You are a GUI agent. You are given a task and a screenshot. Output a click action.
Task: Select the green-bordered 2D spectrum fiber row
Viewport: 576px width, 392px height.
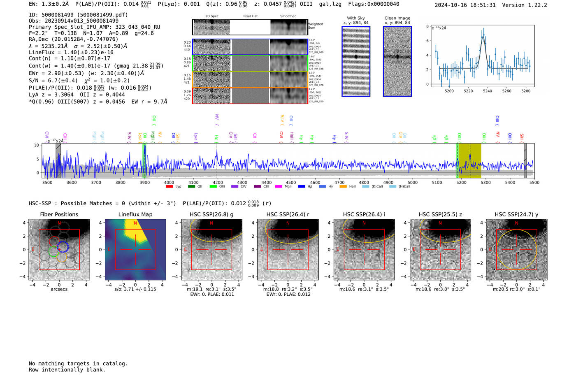click(x=250, y=63)
